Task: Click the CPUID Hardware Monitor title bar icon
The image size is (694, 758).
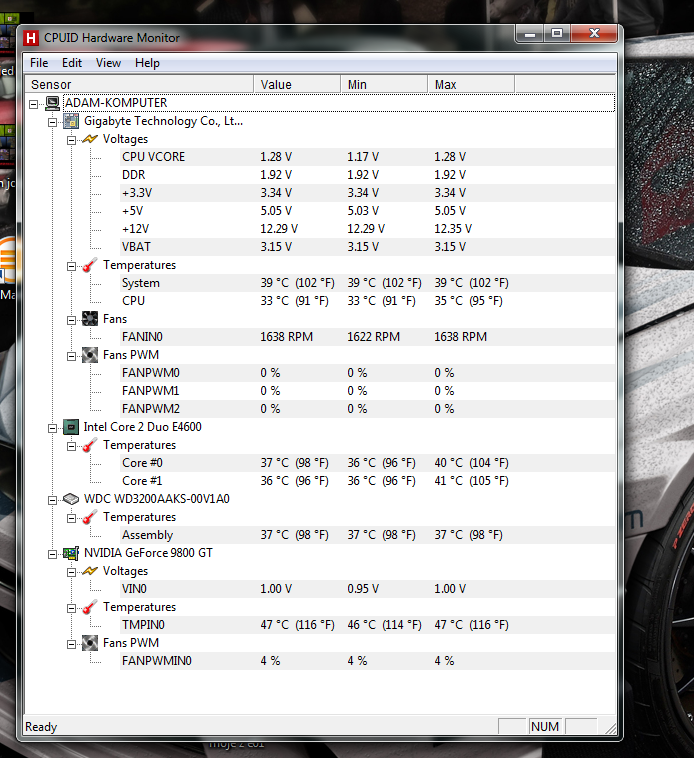Action: [31, 38]
